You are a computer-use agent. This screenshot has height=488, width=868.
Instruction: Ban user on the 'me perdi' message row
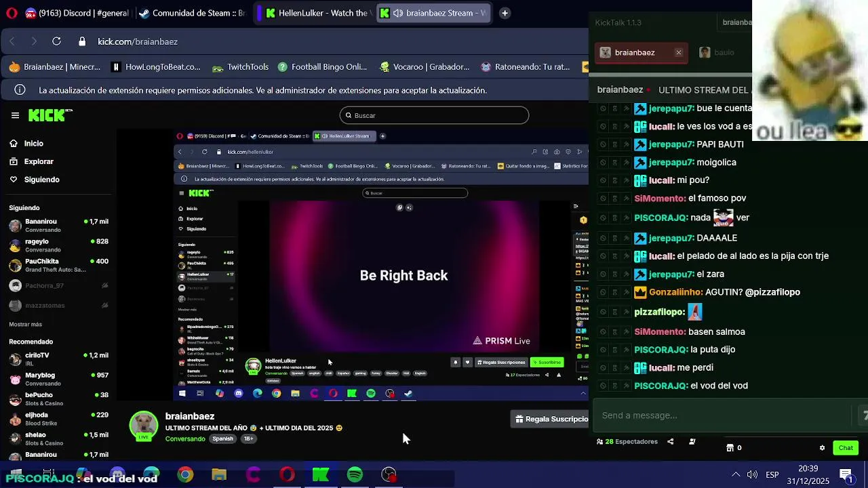[603, 368]
